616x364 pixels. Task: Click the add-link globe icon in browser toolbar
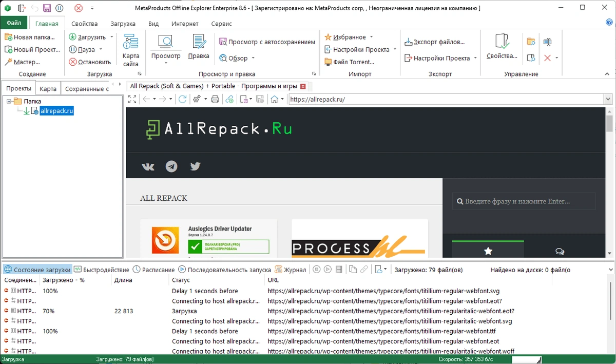229,99
